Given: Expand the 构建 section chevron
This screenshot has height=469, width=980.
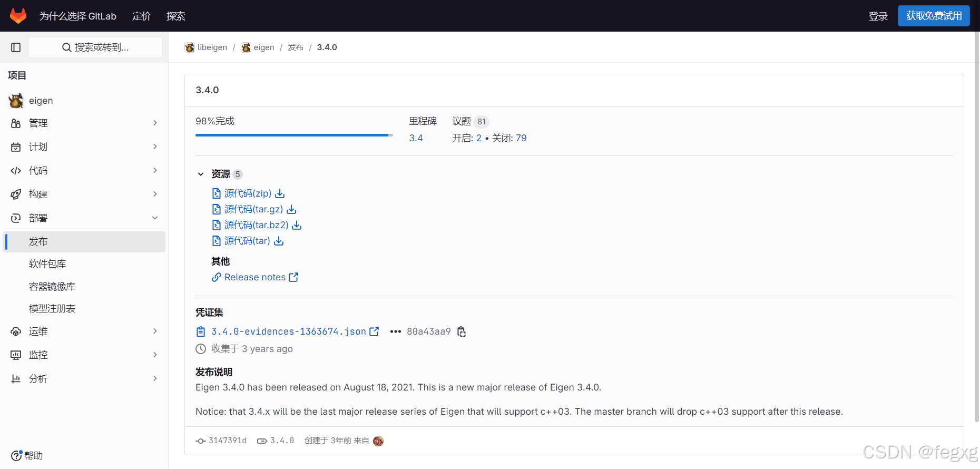Looking at the screenshot, I should 155,194.
